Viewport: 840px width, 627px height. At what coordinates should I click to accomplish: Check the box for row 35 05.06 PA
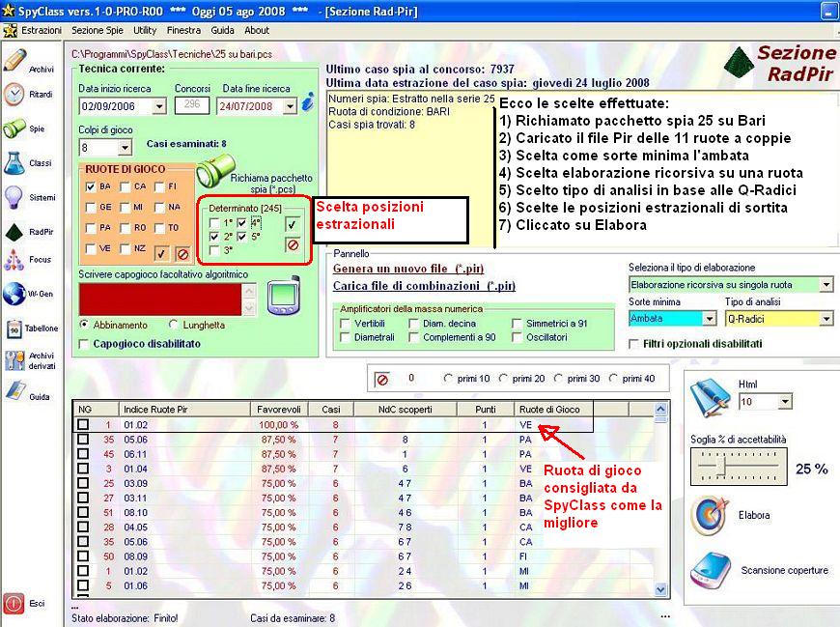[x=83, y=440]
